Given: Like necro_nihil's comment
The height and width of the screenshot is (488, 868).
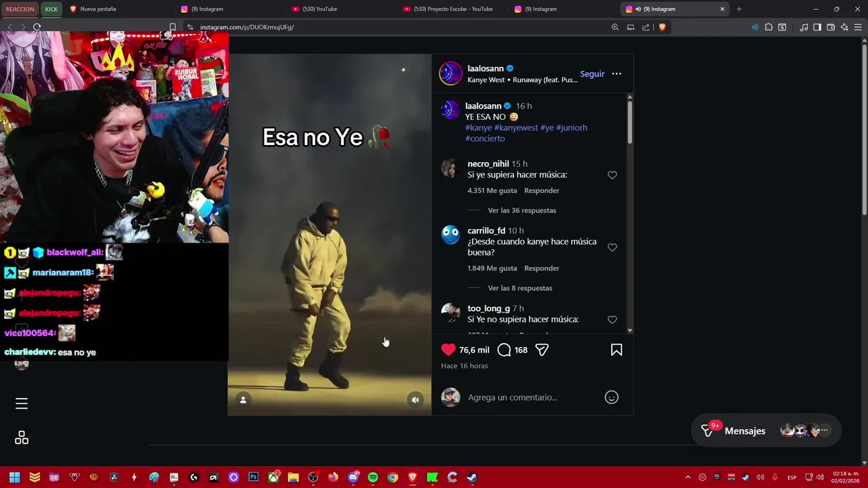Looking at the screenshot, I should click(612, 175).
